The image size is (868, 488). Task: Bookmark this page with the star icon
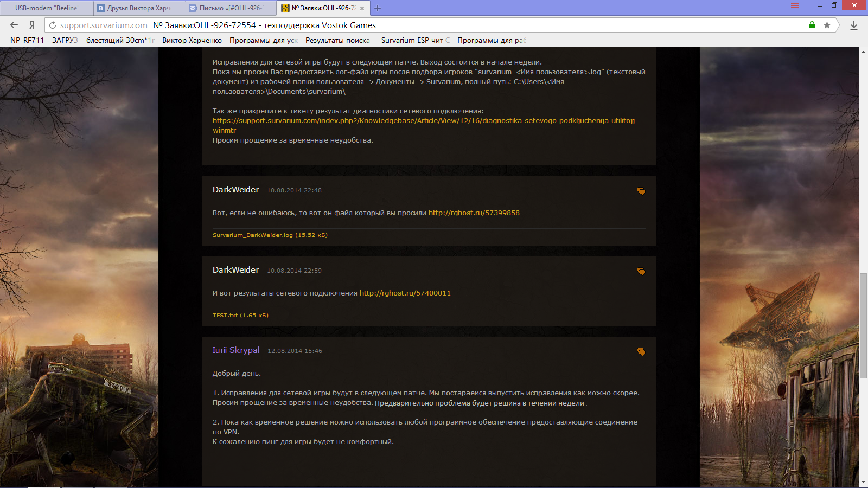[x=827, y=25]
